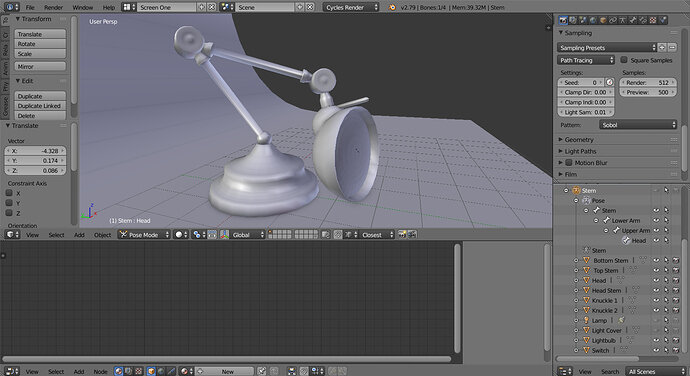Adjust the Render samples 512 field
The height and width of the screenshot is (376, 690).
648,82
